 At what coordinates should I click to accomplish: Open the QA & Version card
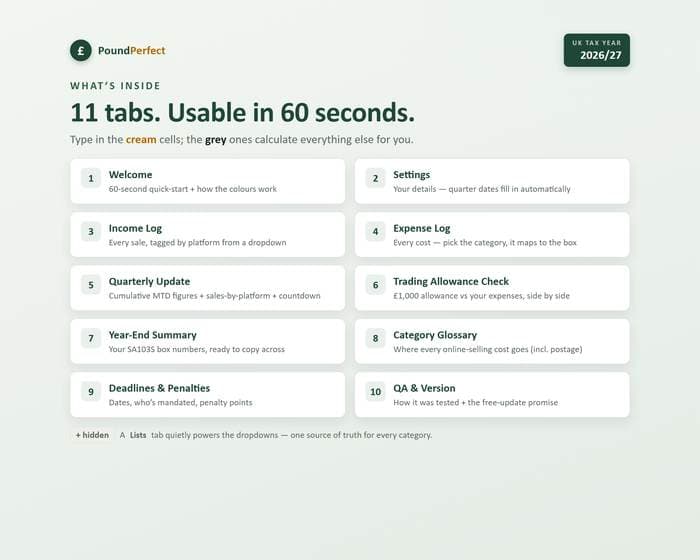tap(492, 395)
